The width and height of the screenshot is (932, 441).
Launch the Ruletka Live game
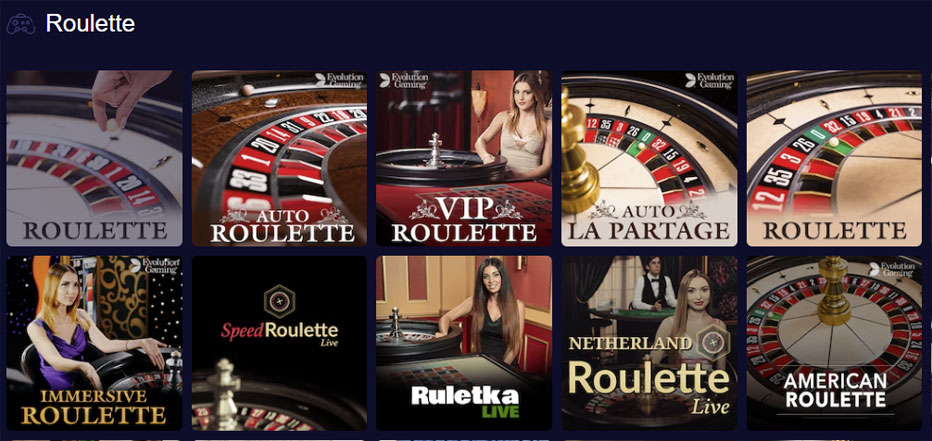click(464, 343)
